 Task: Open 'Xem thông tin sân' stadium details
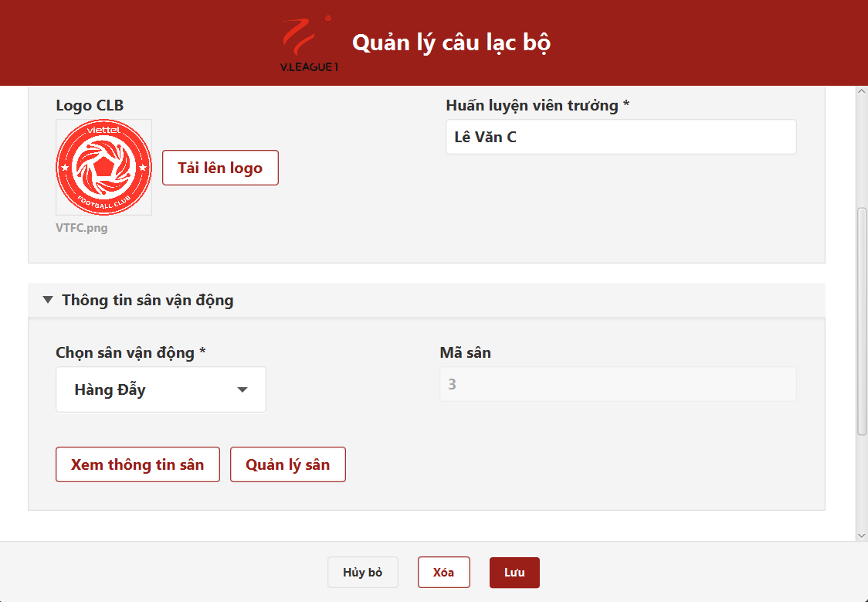click(x=137, y=464)
